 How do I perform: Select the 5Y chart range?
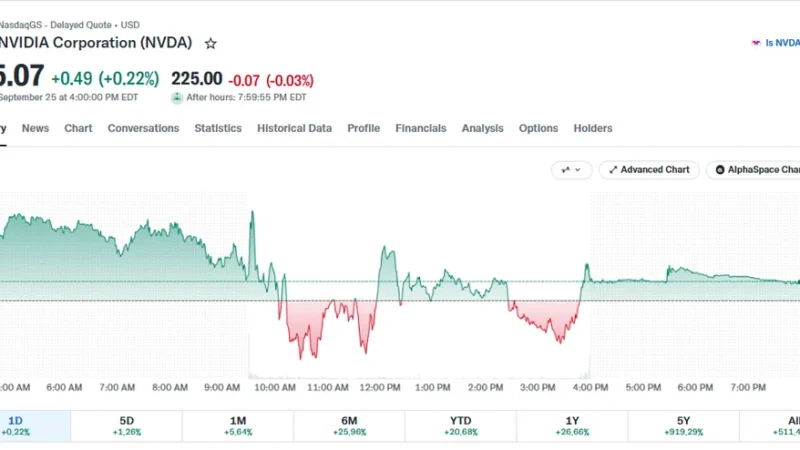684,426
